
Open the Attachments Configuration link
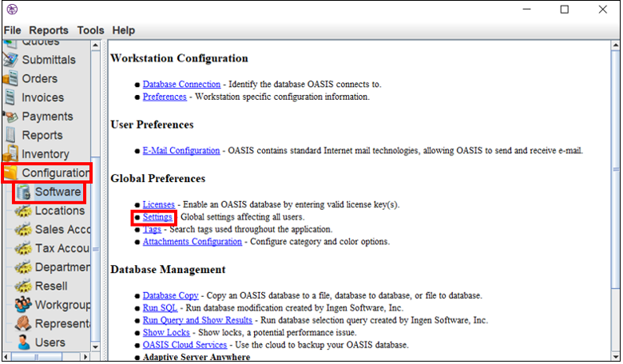point(192,241)
